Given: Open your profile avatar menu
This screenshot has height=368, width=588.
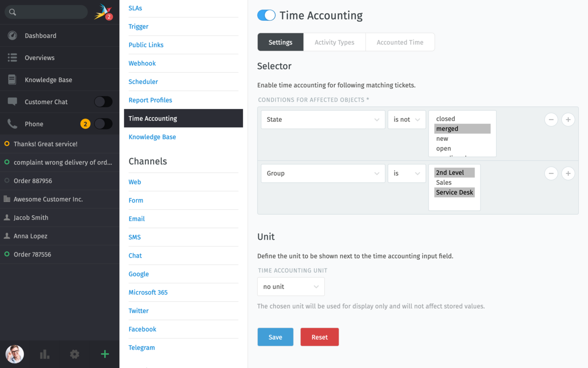Looking at the screenshot, I should [x=14, y=354].
